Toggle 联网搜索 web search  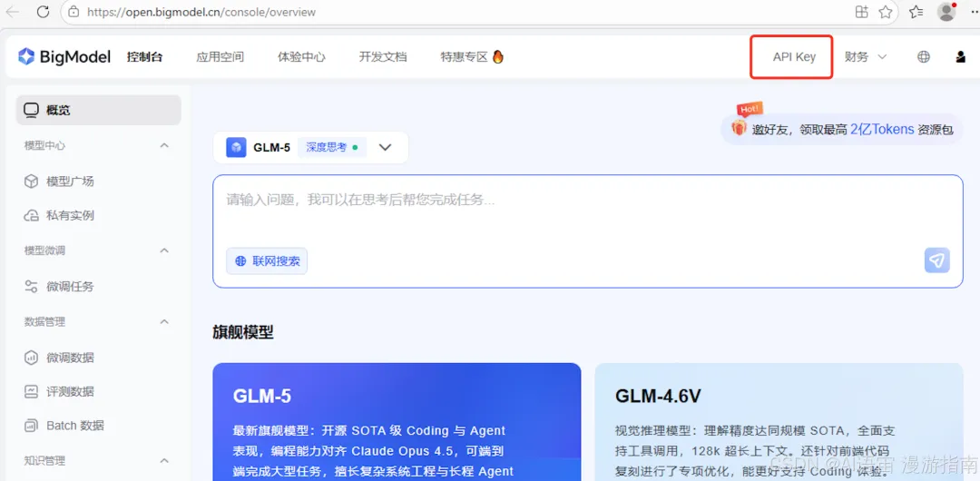click(267, 261)
